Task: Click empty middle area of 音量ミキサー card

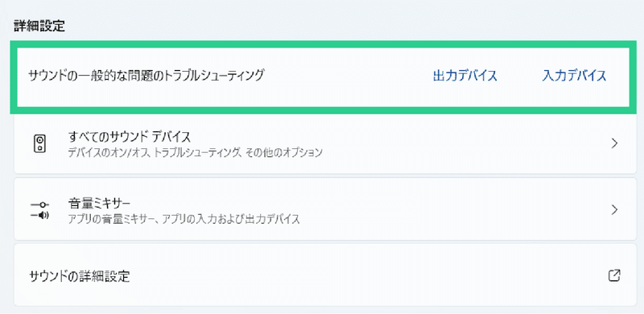Action: 452,210
